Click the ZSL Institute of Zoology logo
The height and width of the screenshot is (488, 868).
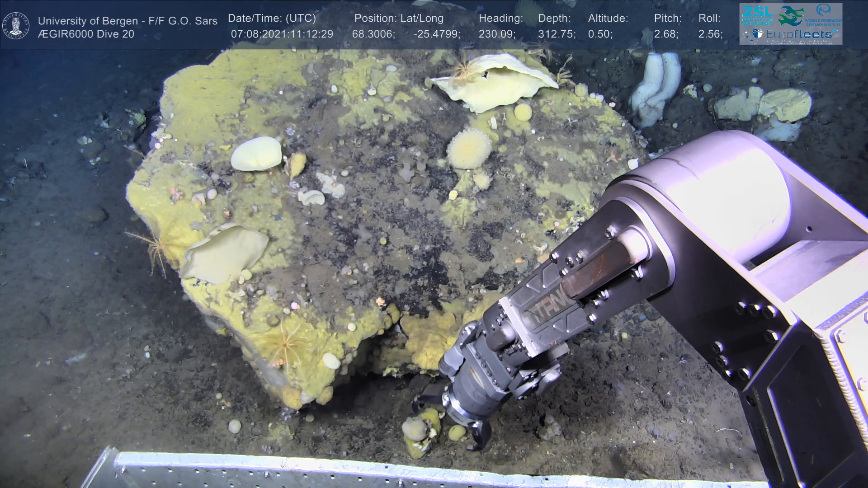[x=757, y=15]
